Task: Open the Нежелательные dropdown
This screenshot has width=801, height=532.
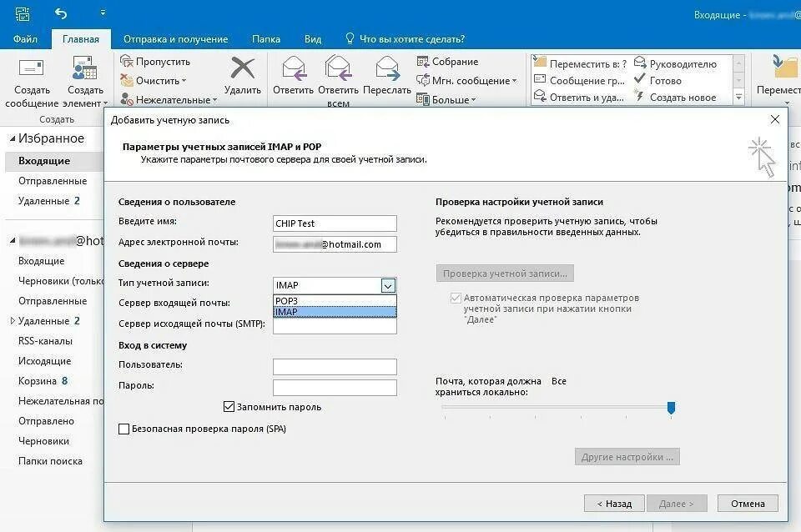Action: tap(169, 99)
